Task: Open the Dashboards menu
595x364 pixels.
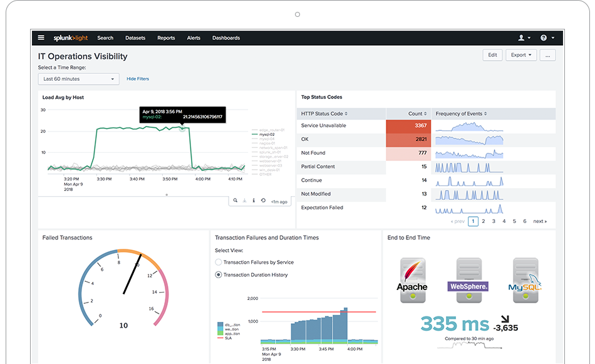Action: [225, 38]
